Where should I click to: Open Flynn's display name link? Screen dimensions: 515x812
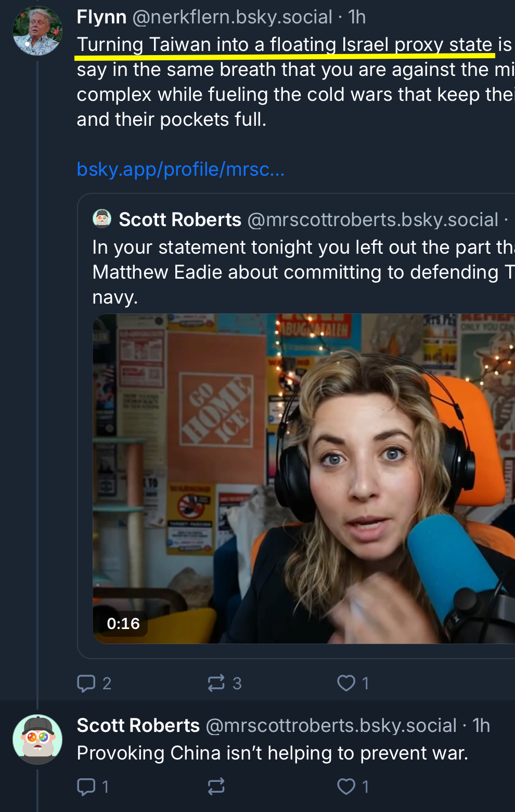tap(101, 17)
